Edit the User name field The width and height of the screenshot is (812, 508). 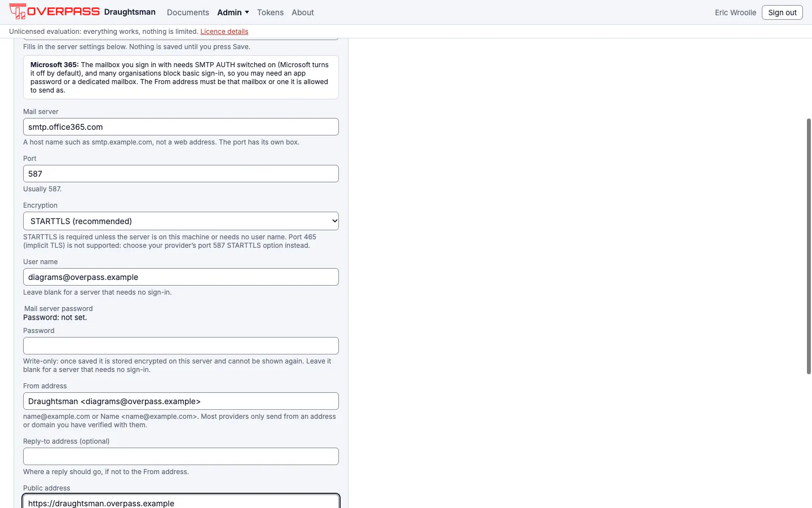[x=181, y=277]
